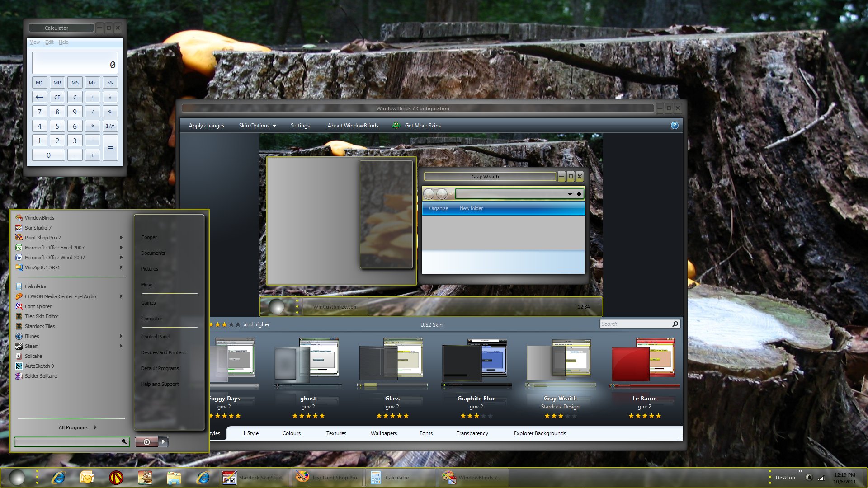Expand the WinZip 8.1 SR-1 submenu arrow

tap(121, 267)
